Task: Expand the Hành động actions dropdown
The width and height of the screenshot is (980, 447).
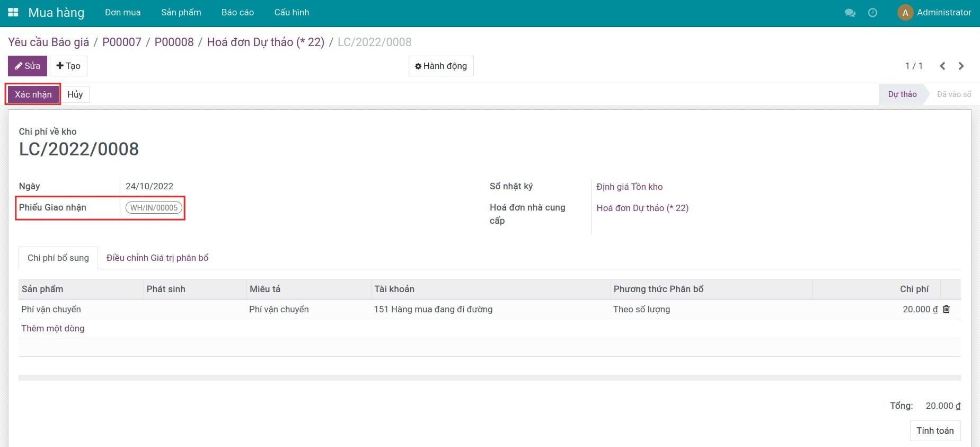Action: 441,66
